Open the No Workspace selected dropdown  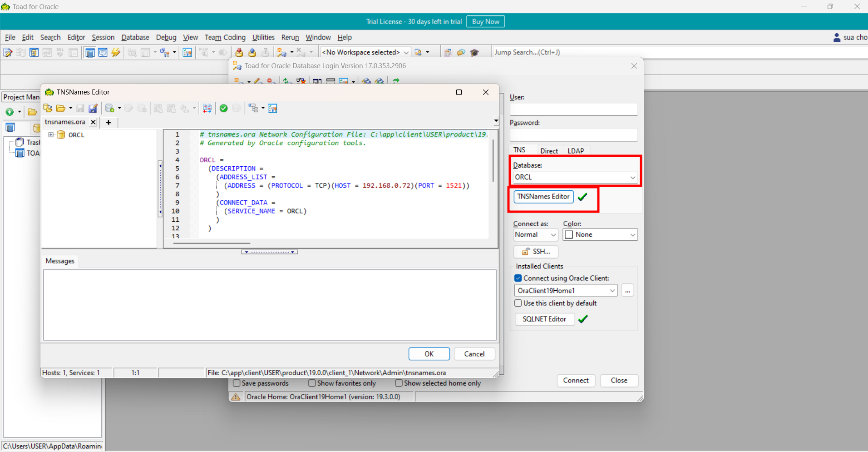[x=406, y=53]
